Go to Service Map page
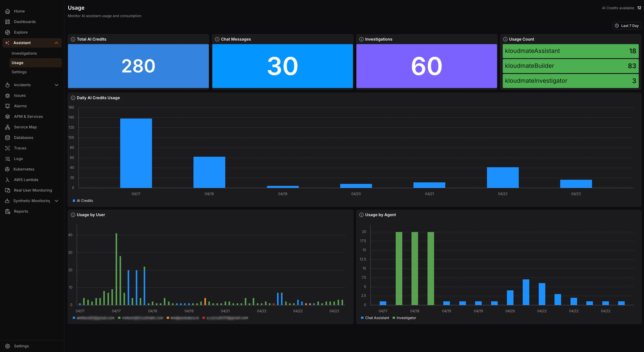 pyautogui.click(x=25, y=127)
